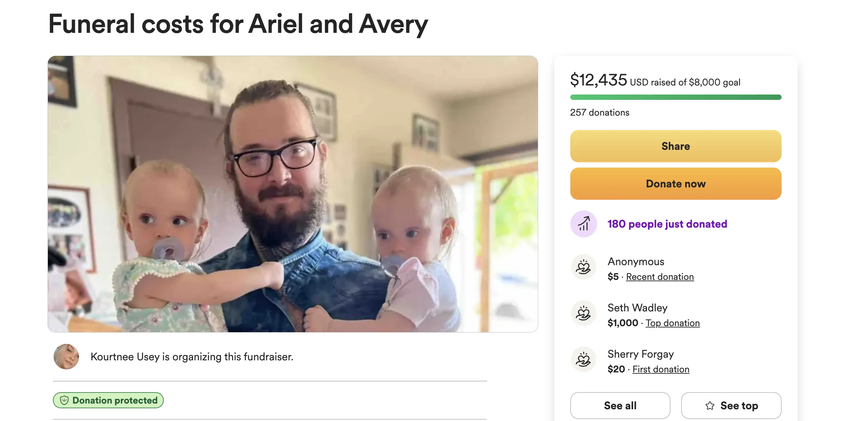This screenshot has height=421, width=868.
Task: Click the 180 people just donated text
Action: (667, 224)
